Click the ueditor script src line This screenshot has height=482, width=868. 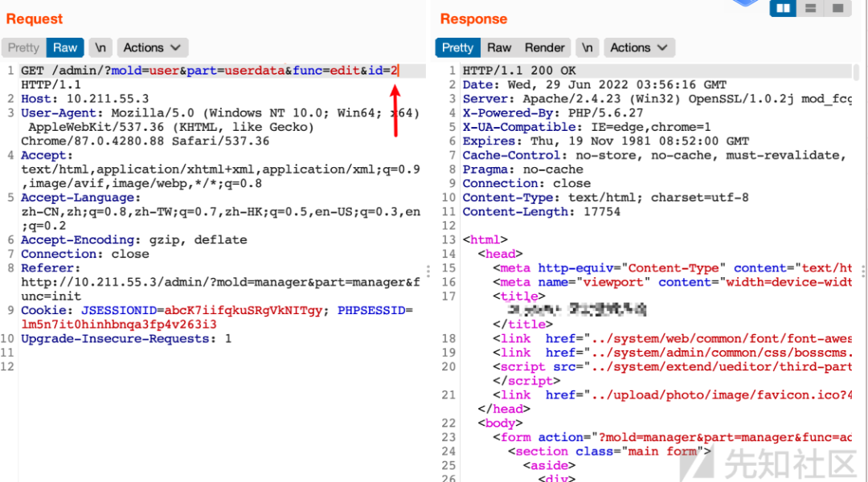(x=672, y=367)
